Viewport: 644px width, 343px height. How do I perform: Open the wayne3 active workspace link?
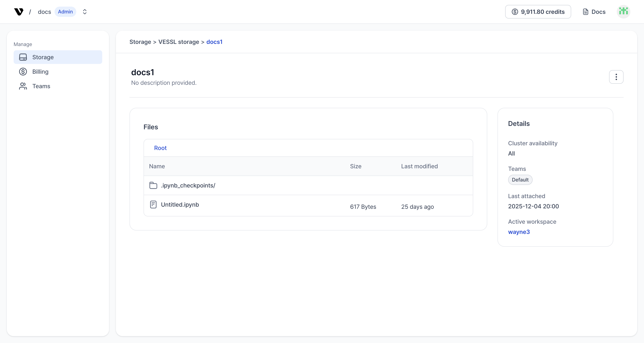tap(519, 232)
